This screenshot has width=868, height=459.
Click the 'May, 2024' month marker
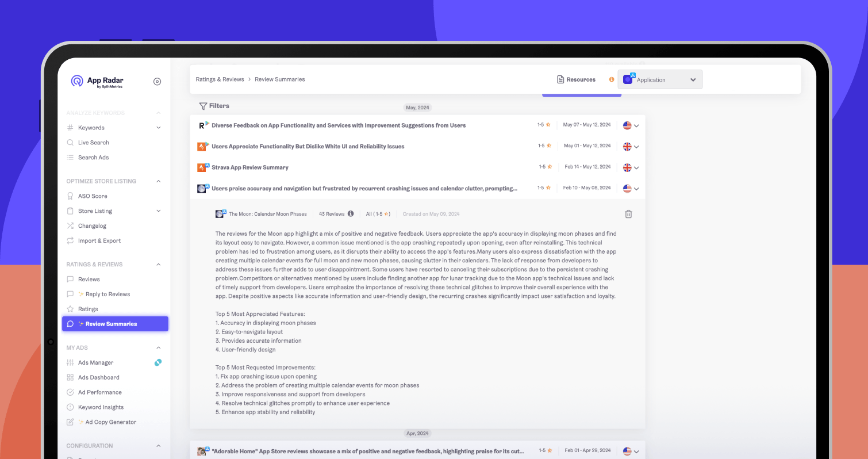point(418,108)
